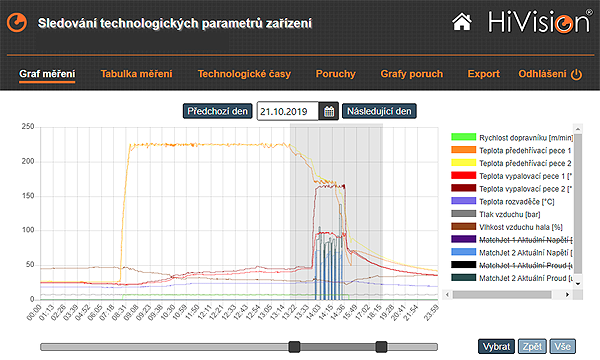Log out via Odhlášení link
600x360 pixels.
(542, 74)
